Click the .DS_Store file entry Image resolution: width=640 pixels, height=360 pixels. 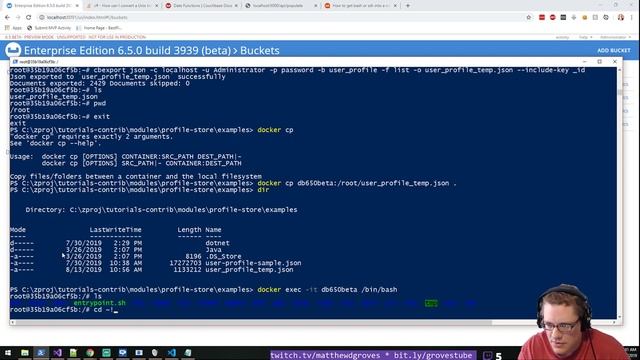(223, 256)
